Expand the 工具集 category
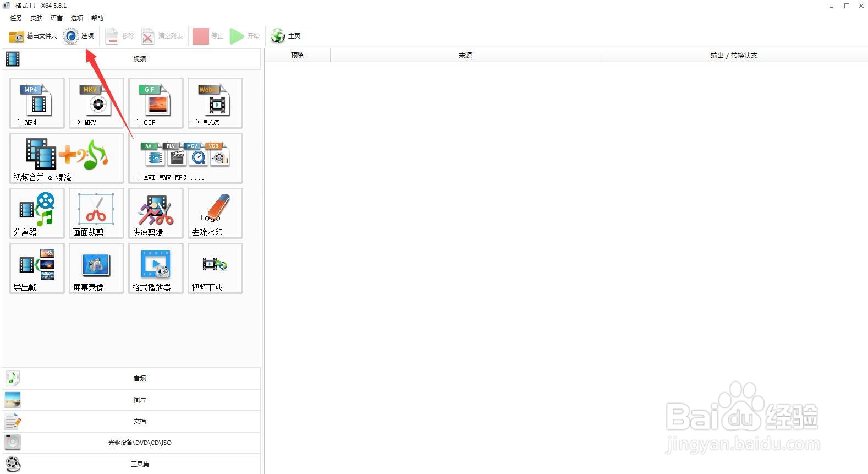The height and width of the screenshot is (474, 868). pos(131,464)
